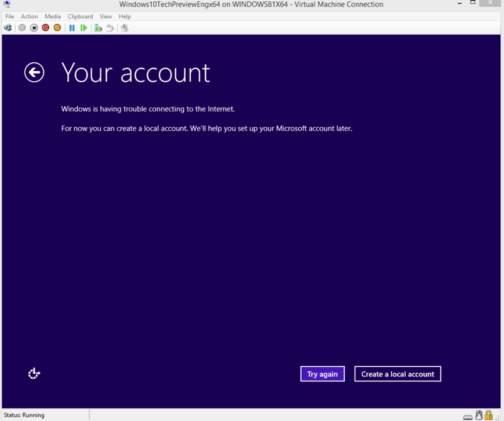Click the Your account heading
This screenshot has height=421, width=504.
[135, 73]
